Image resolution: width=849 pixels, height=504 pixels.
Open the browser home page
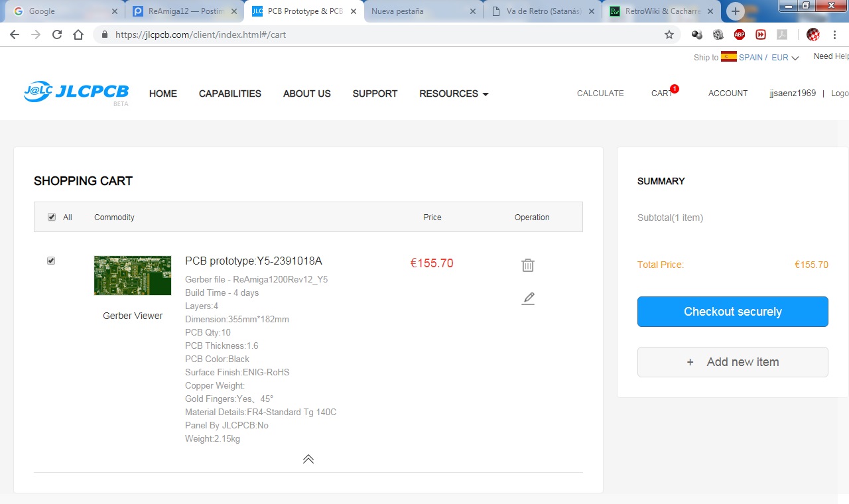coord(78,34)
